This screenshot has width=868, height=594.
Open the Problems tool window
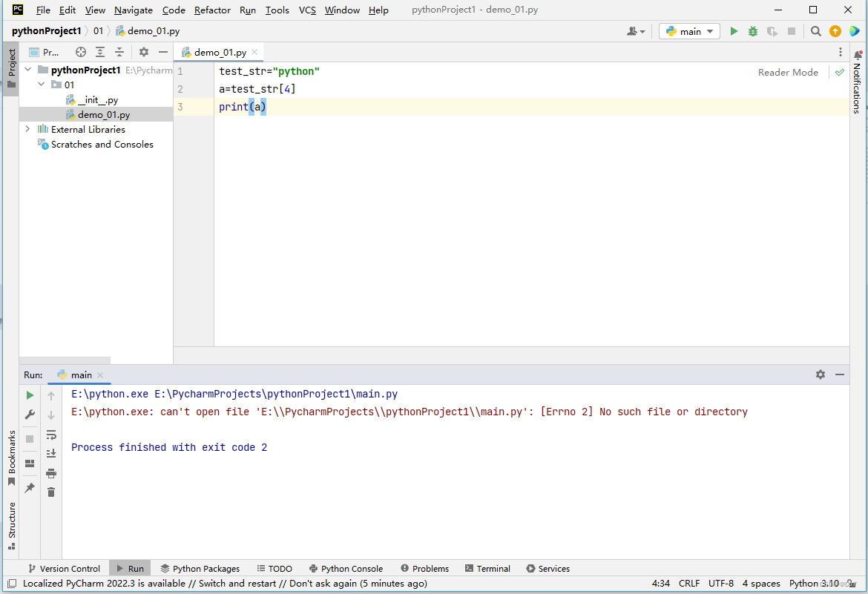pos(424,568)
